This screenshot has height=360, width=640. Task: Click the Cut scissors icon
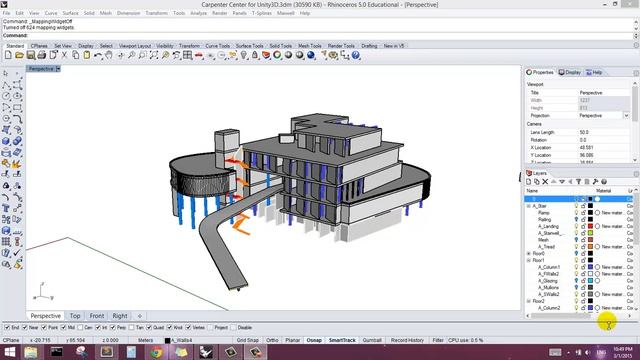coord(64,55)
